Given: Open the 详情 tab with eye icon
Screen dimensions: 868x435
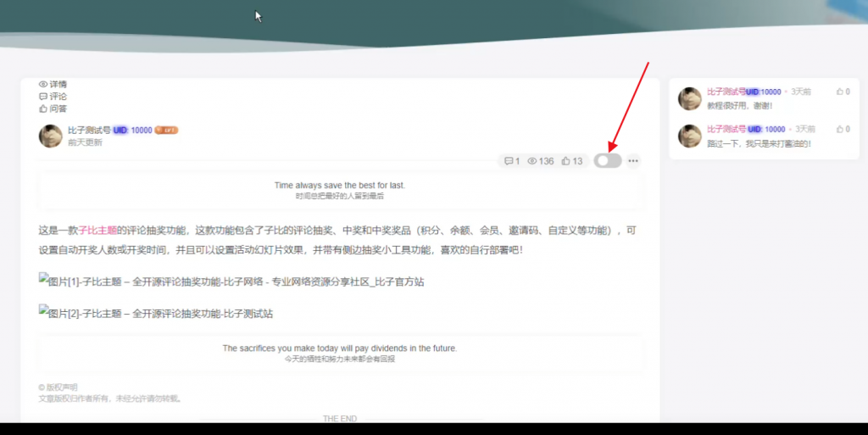Looking at the screenshot, I should coord(53,84).
